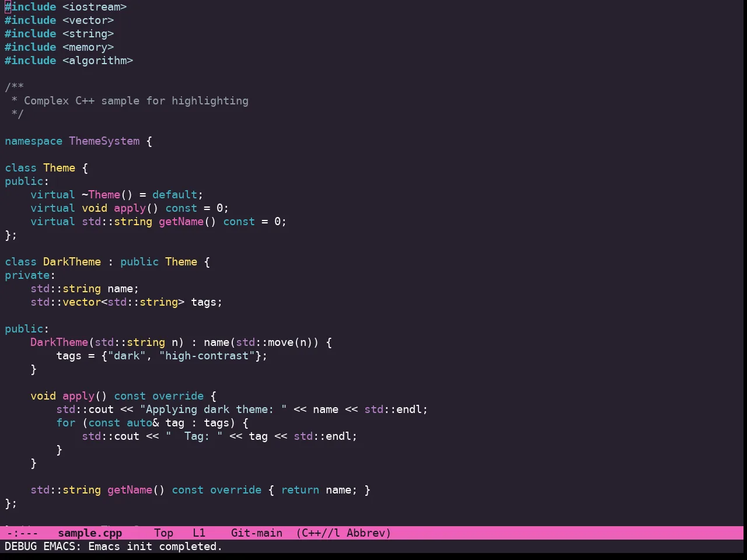This screenshot has height=560, width=747.
Task: Click the string " Tag: "
Action: (194, 436)
